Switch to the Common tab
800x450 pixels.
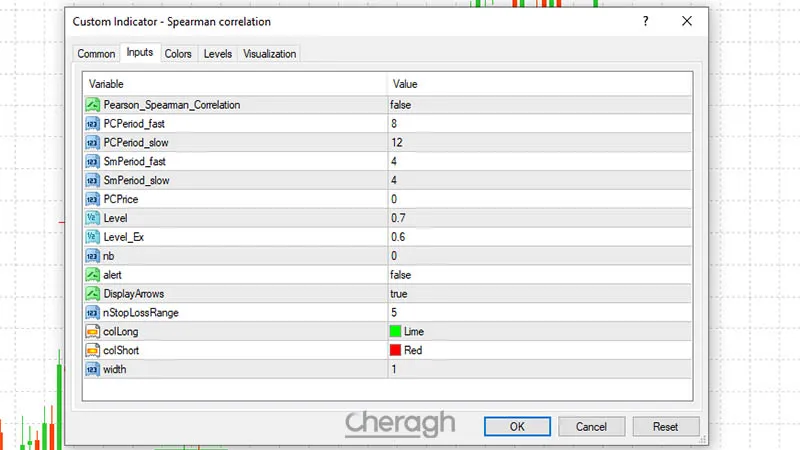point(97,54)
